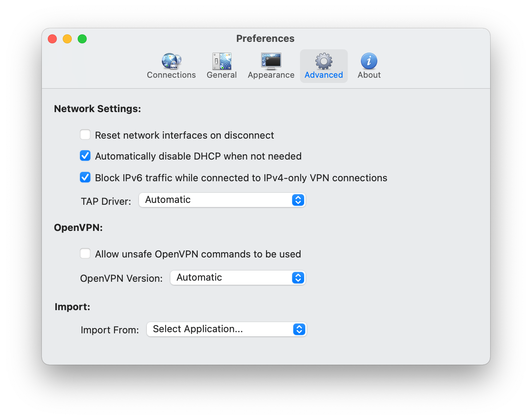532x420 pixels.
Task: Switch to the Connections tab label
Action: coord(171,75)
